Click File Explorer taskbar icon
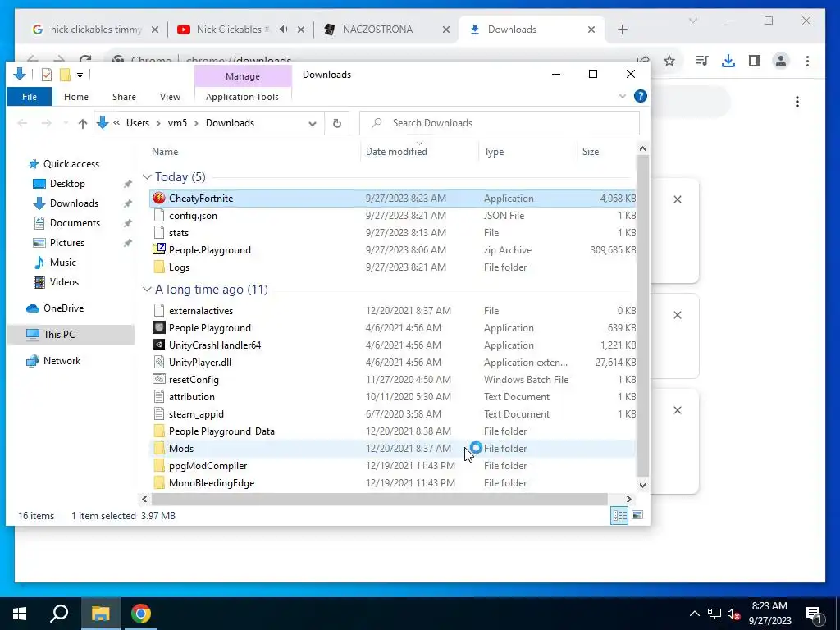840x630 pixels. point(100,614)
